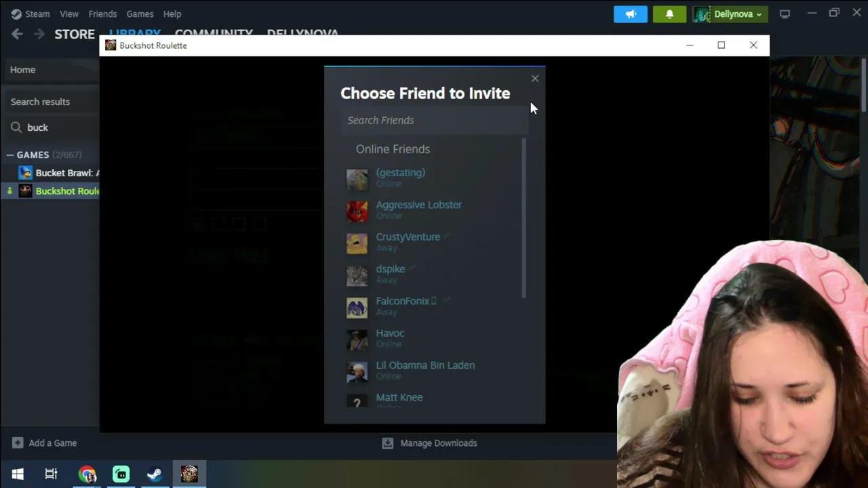This screenshot has width=868, height=488.
Task: Open the Steam menu
Action: pos(31,14)
